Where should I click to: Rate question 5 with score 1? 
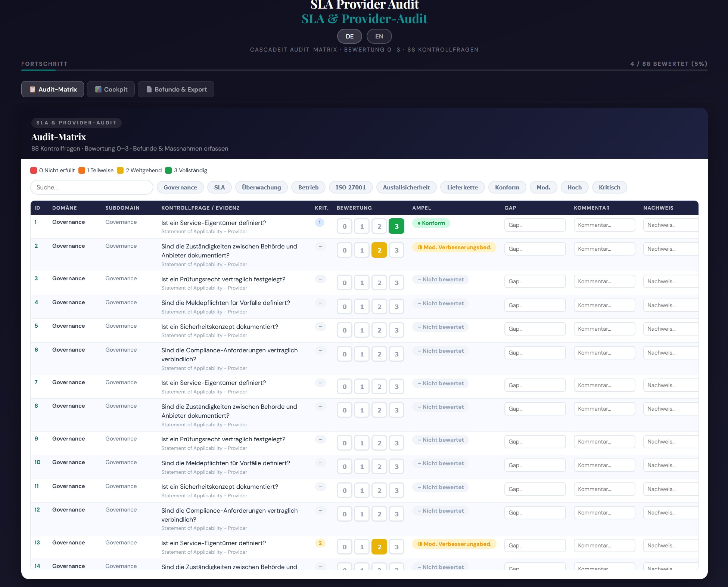[x=361, y=330]
